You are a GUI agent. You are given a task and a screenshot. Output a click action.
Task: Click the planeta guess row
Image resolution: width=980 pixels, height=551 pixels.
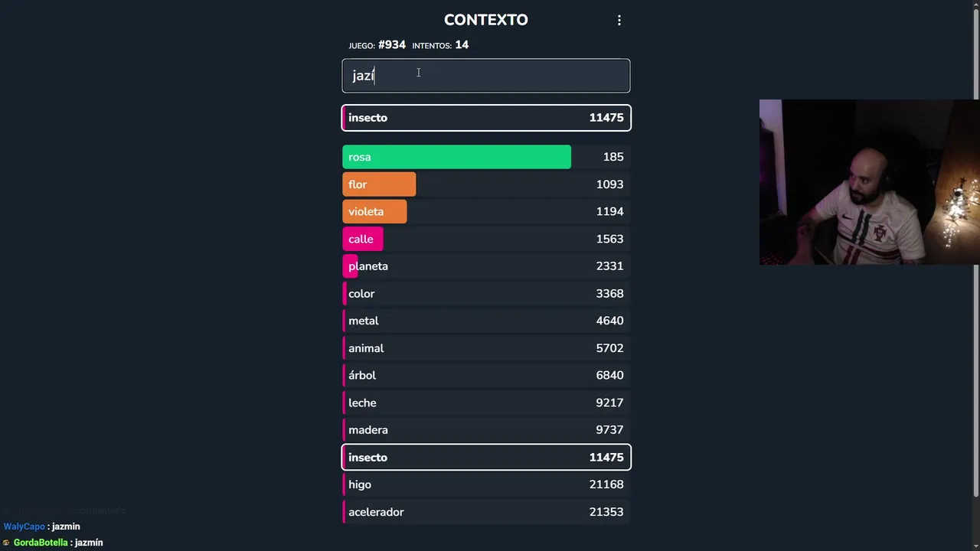tap(486, 266)
